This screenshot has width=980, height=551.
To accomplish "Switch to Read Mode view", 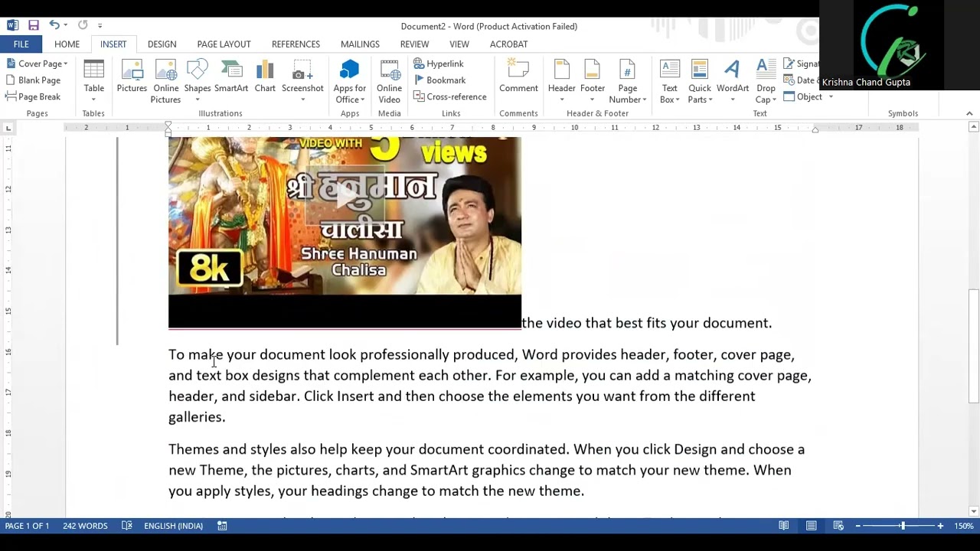I will tap(784, 526).
